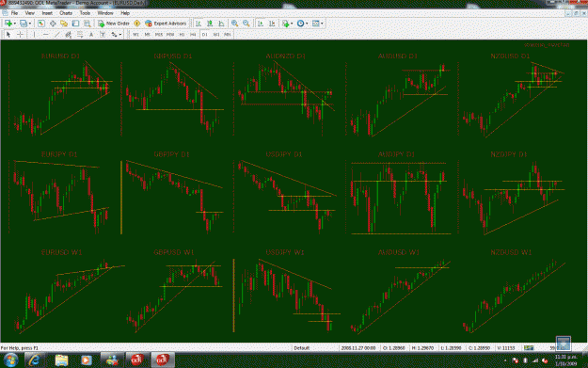This screenshot has height=368, width=588.
Task: Click the Zoom In magnifier
Action: click(235, 24)
